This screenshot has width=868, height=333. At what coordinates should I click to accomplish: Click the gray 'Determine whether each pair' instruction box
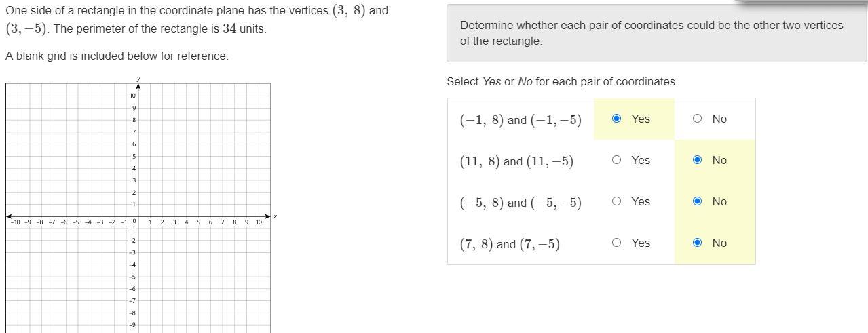pos(656,33)
